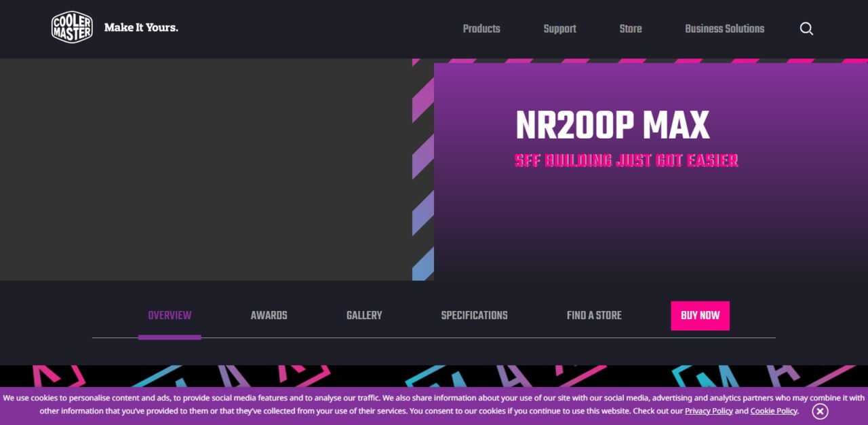This screenshot has width=868, height=425.
Task: Open the Business Solutions menu
Action: [724, 29]
